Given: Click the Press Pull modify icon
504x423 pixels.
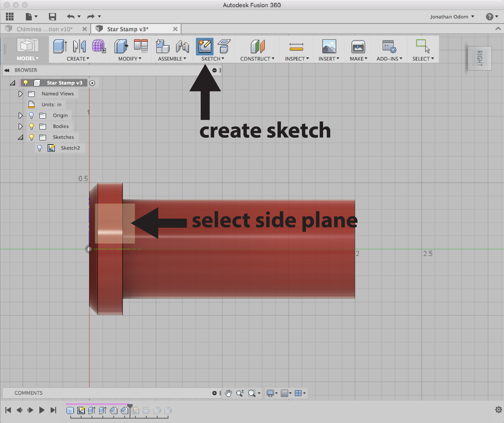Looking at the screenshot, I should coord(121,46).
